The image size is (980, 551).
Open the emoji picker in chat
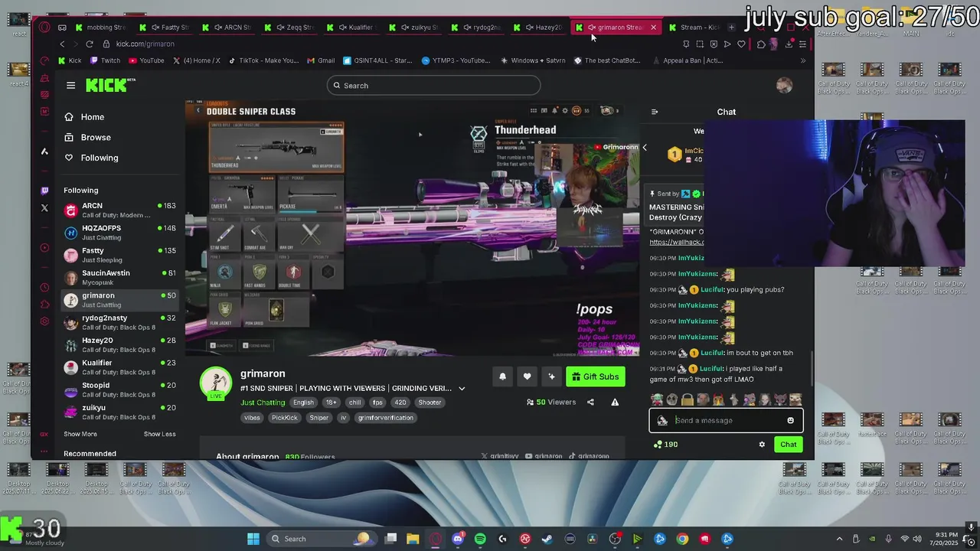point(791,420)
